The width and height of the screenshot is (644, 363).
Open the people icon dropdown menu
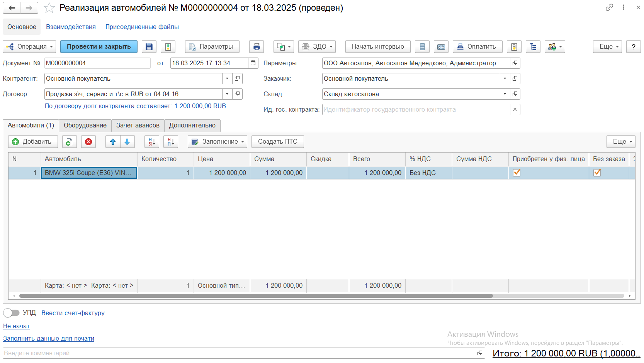pyautogui.click(x=555, y=47)
